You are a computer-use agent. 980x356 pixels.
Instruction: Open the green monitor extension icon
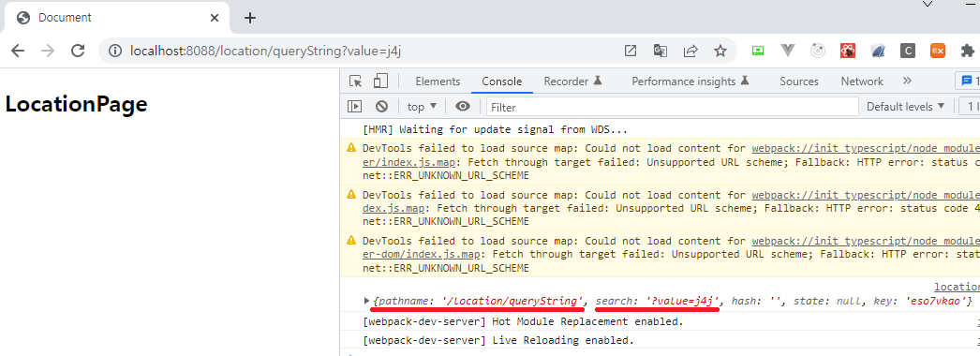click(758, 52)
